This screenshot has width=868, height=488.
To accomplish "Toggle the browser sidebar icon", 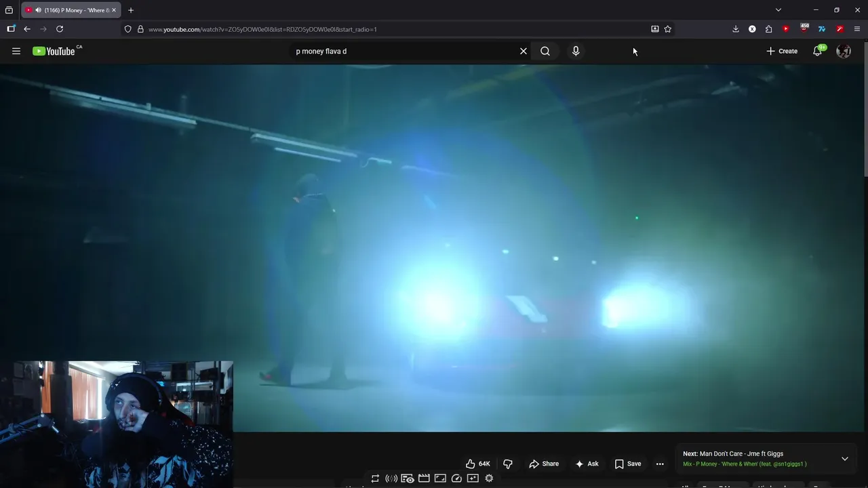I will pos(11,29).
